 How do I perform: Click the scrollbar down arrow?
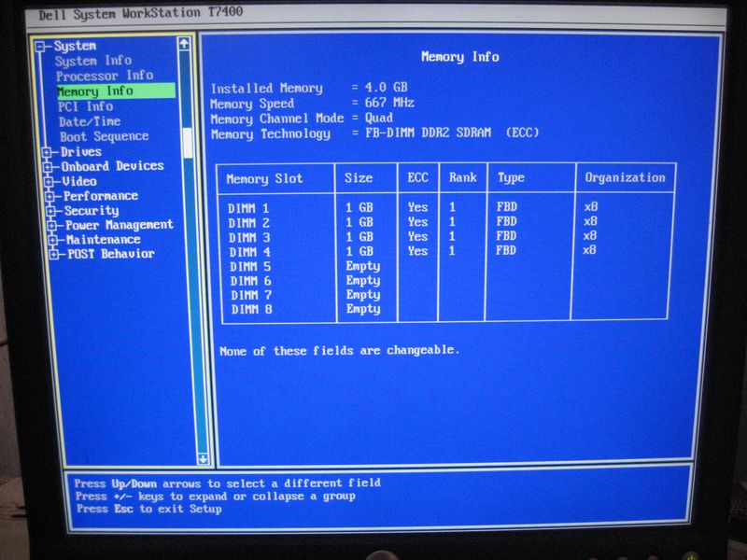(x=203, y=459)
